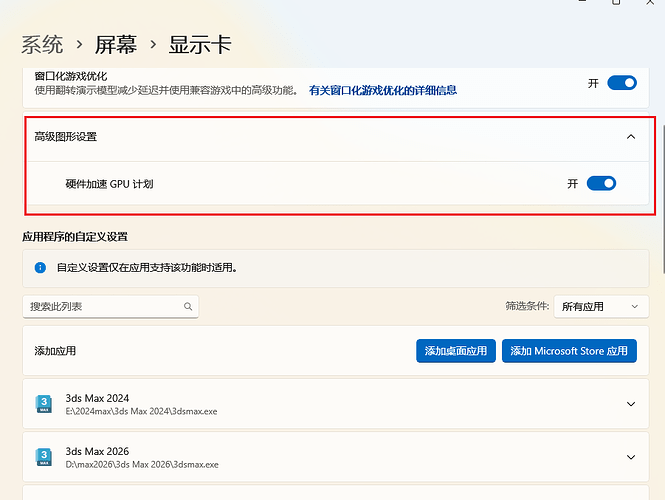Expand the 3ds Max 2026 entry chevron

(x=630, y=457)
